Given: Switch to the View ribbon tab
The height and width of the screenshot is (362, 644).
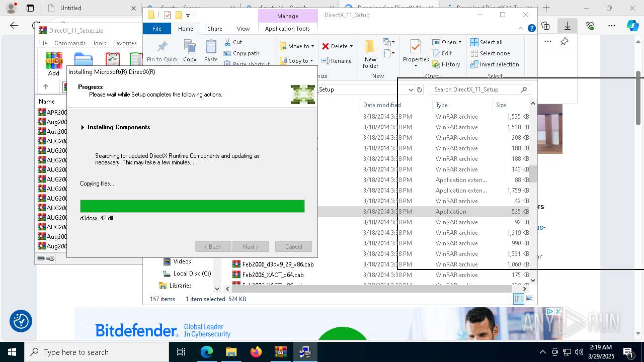Looking at the screenshot, I should [243, 29].
